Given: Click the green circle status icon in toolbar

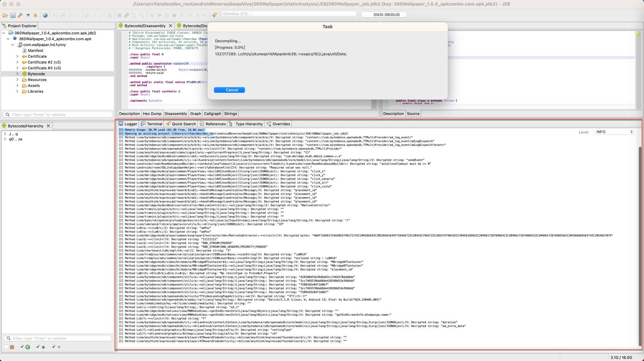Looking at the screenshot, I should (43, 347).
